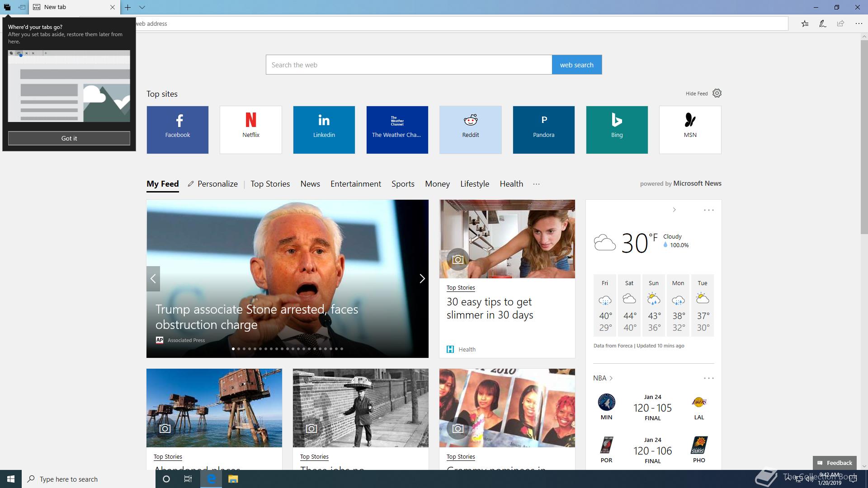The image size is (868, 488).
Task: Click Top Stories label on slimmer article
Action: click(461, 287)
